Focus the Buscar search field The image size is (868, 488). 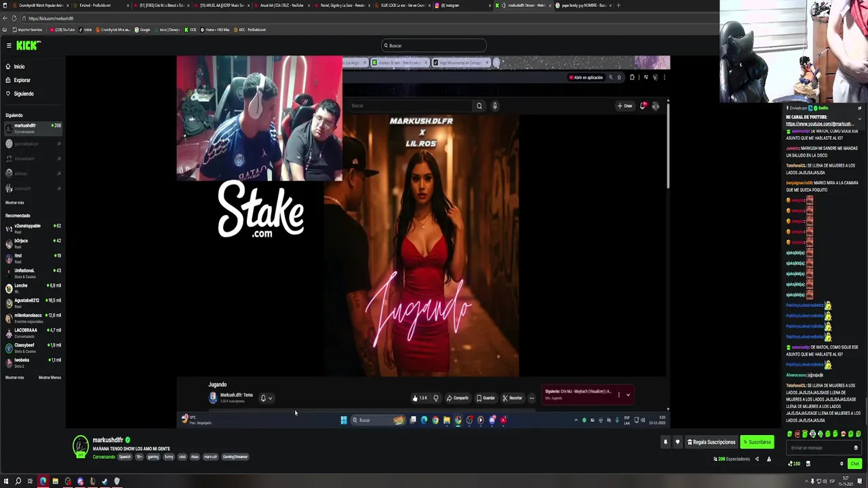(x=434, y=45)
